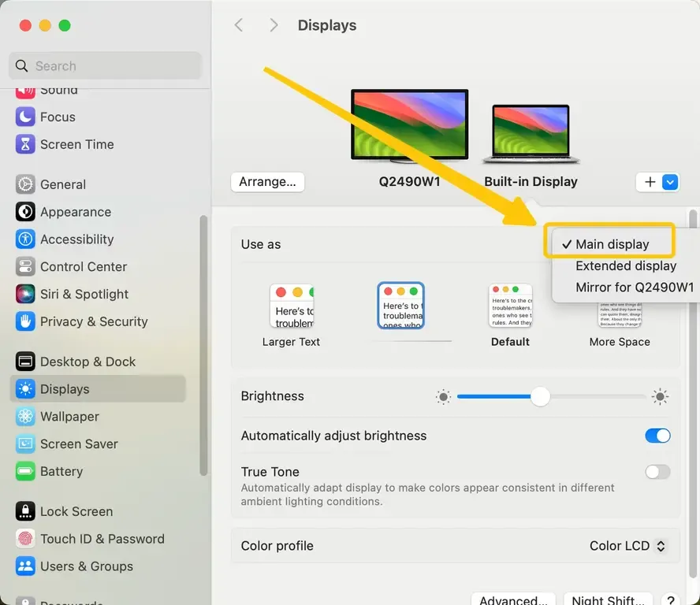Open the Users & Groups icon

(25, 566)
